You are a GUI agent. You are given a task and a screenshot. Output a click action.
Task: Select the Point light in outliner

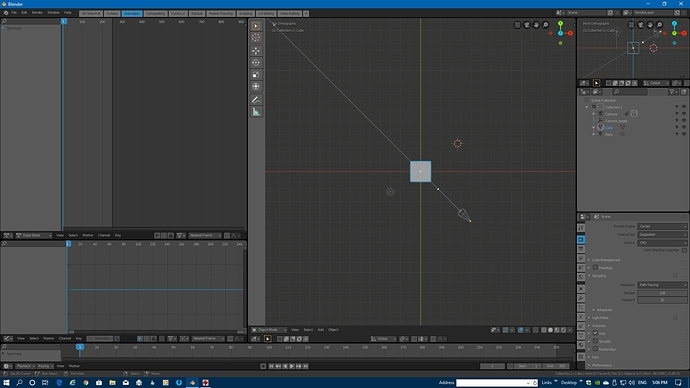click(609, 134)
